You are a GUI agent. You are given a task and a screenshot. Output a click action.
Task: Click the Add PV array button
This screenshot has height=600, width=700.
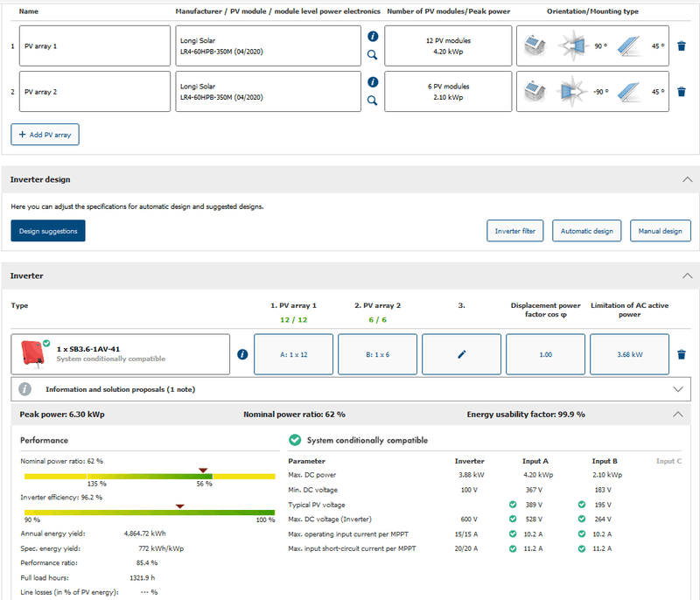(45, 135)
